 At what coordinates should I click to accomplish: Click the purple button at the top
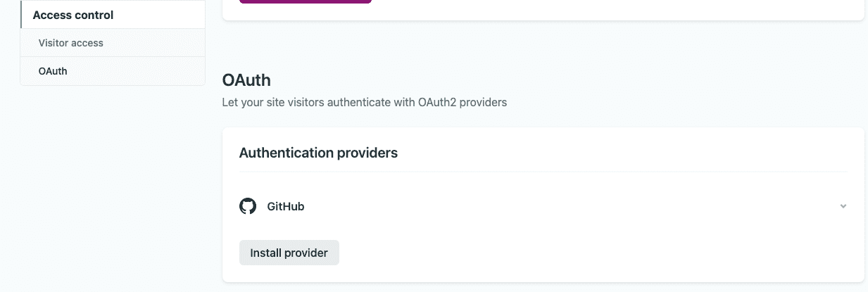(305, 1)
